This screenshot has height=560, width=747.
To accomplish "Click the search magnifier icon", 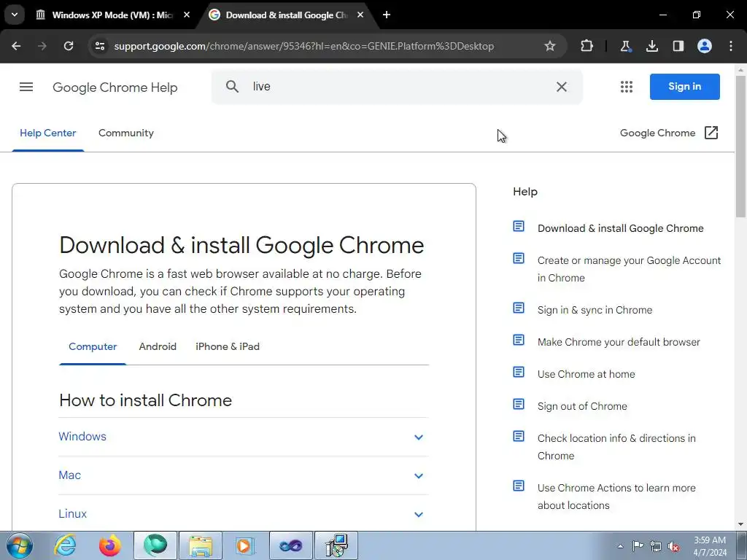I will pyautogui.click(x=232, y=87).
